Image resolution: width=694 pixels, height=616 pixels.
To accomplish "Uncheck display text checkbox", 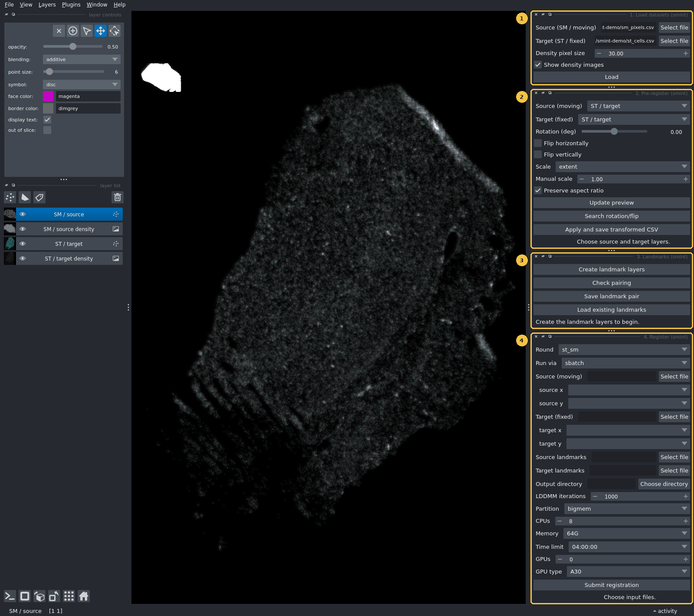I will [x=47, y=120].
